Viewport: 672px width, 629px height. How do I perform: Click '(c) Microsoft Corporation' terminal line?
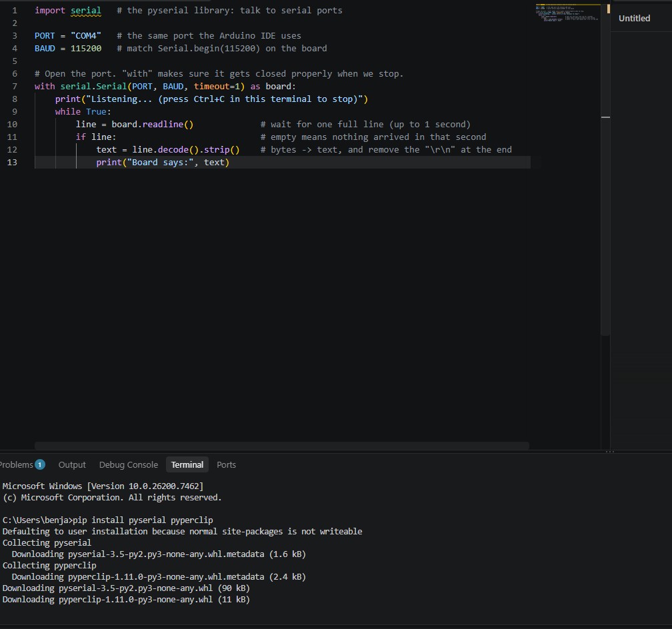112,497
